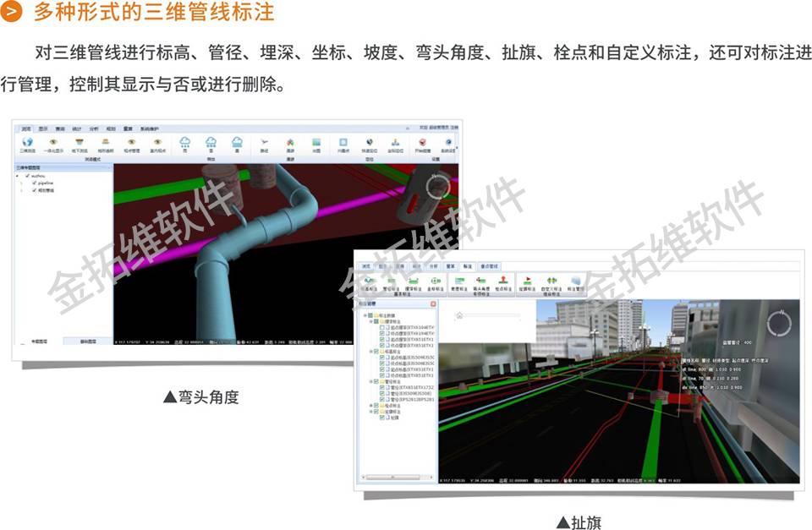Switch to 基础图层 tab at panel bottom
Image resolution: width=812 pixels, height=530 pixels.
[88, 342]
